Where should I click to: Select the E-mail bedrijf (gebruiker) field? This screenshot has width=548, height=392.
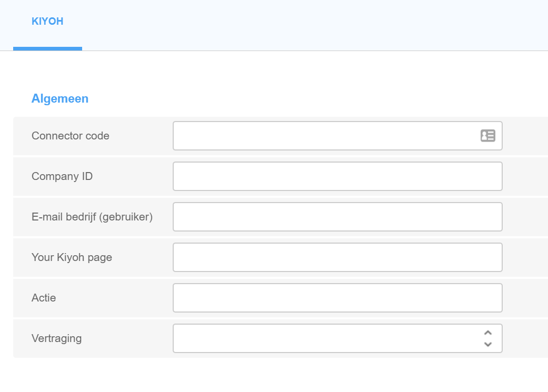337,217
